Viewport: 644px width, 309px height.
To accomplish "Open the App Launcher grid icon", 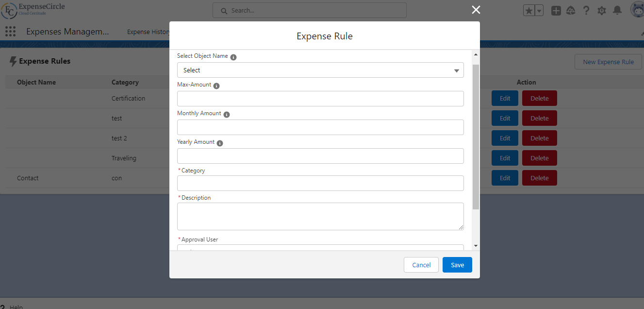I will (10, 32).
